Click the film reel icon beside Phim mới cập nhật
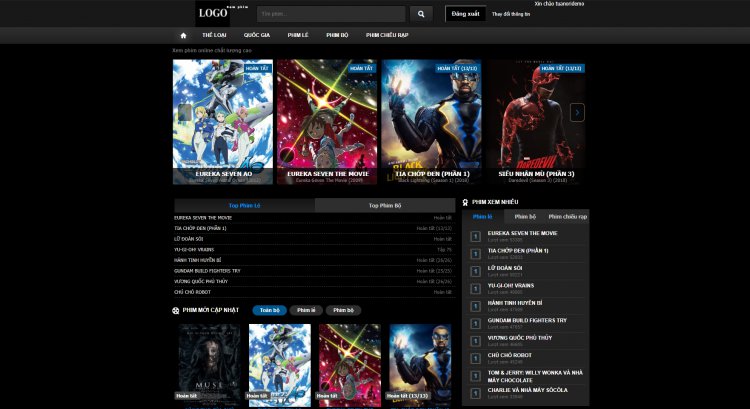750x409 pixels. (x=176, y=310)
